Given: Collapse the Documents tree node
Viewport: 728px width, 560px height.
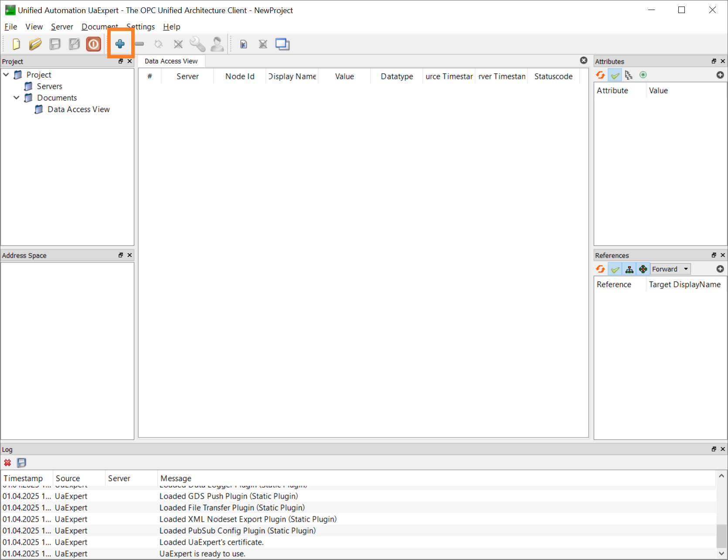Looking at the screenshot, I should pyautogui.click(x=17, y=98).
